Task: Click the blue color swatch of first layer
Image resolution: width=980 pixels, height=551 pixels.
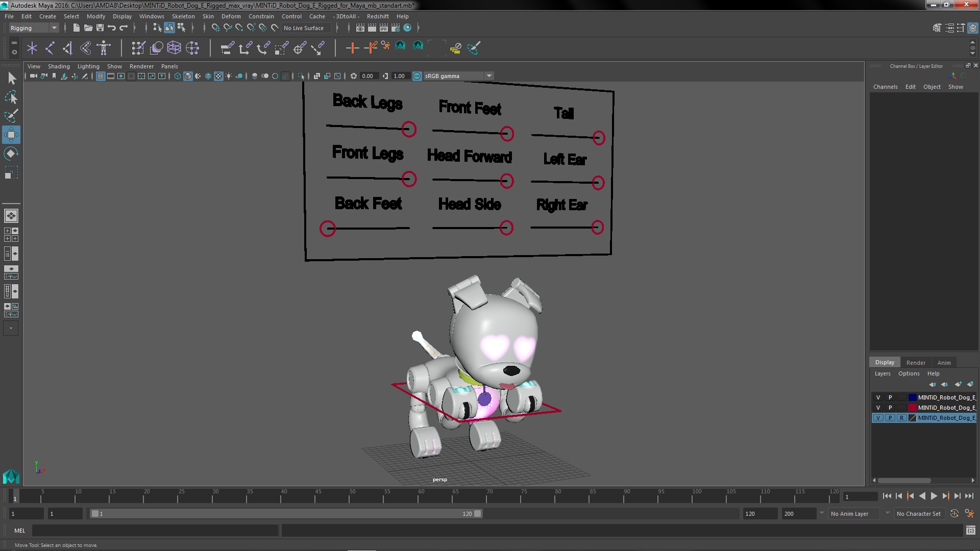Action: tap(912, 397)
